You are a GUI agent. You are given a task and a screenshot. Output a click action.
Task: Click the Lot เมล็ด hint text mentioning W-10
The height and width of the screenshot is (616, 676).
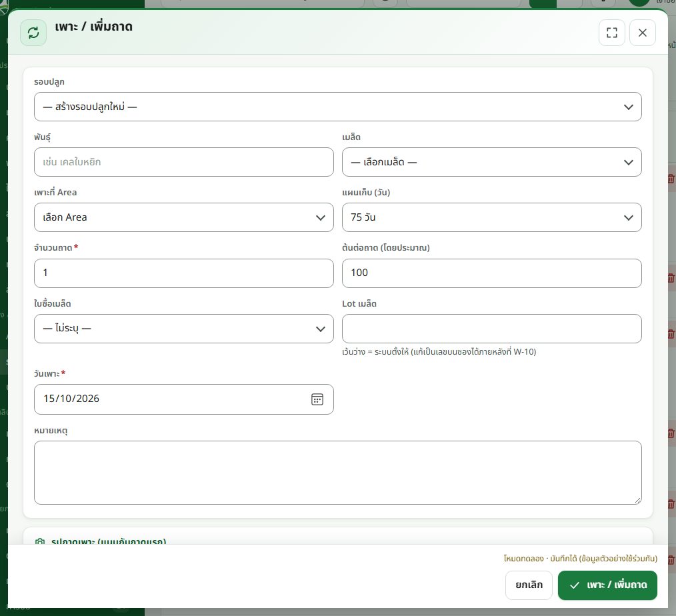(439, 352)
